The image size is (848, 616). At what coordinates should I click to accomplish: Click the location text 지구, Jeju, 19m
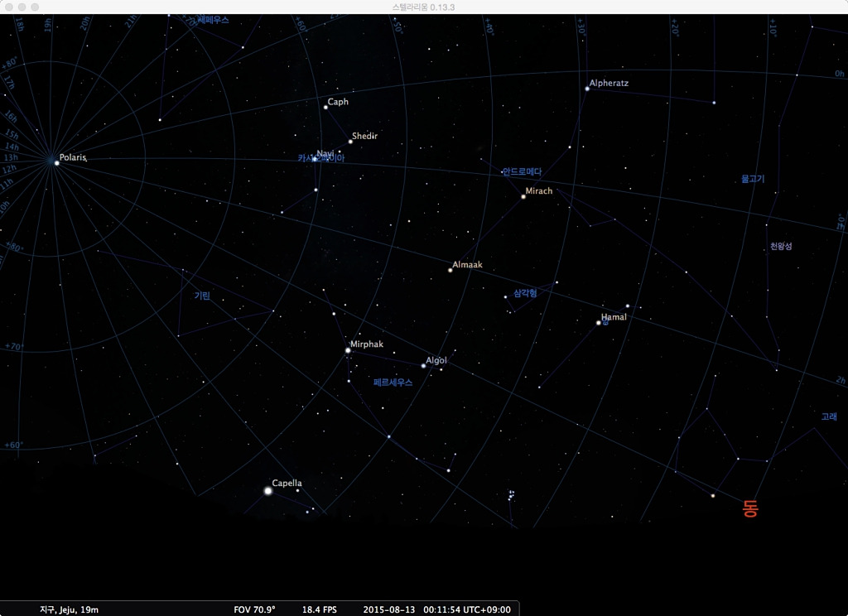point(70,609)
